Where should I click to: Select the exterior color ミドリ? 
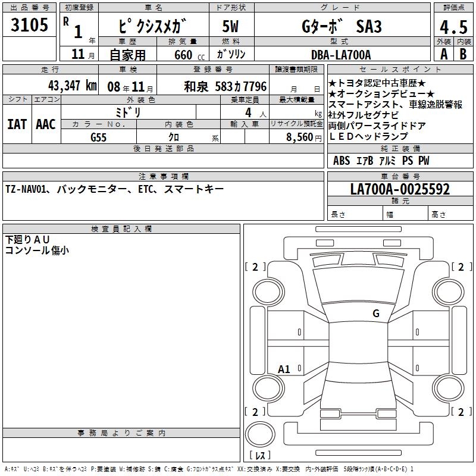pyautogui.click(x=128, y=112)
